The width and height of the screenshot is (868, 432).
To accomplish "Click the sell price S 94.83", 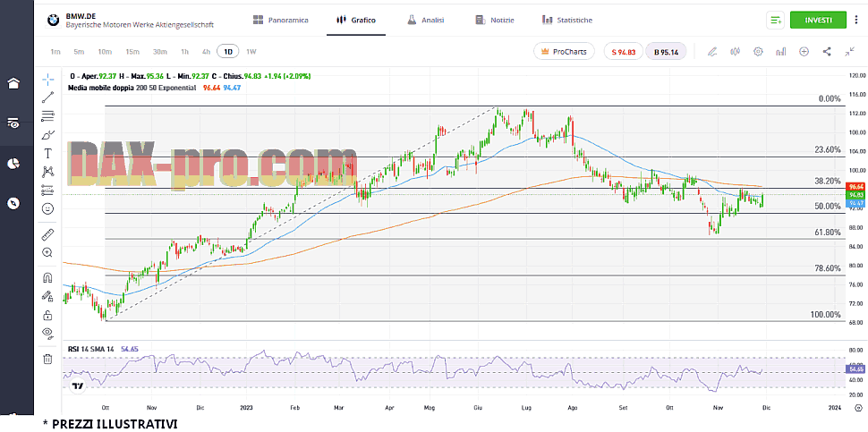I will 624,52.
